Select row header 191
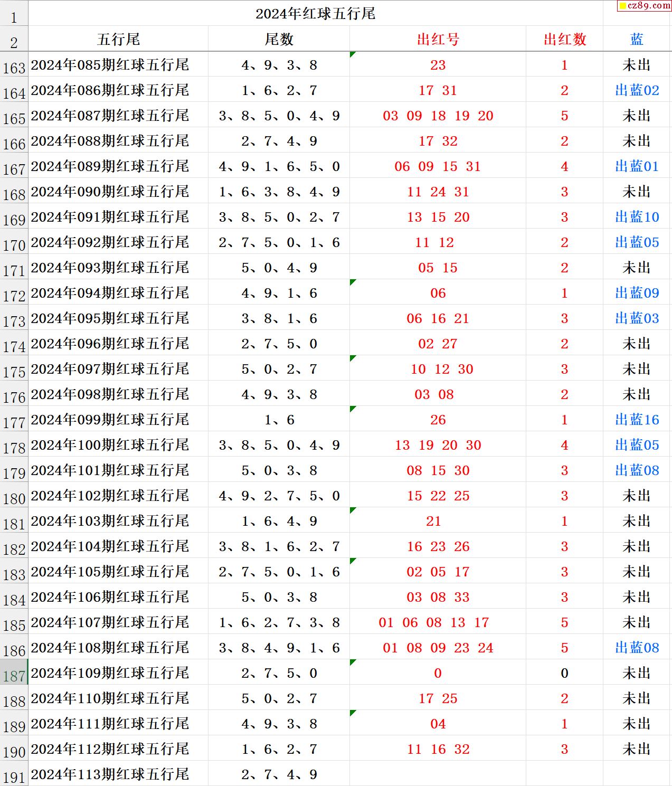 (x=14, y=774)
